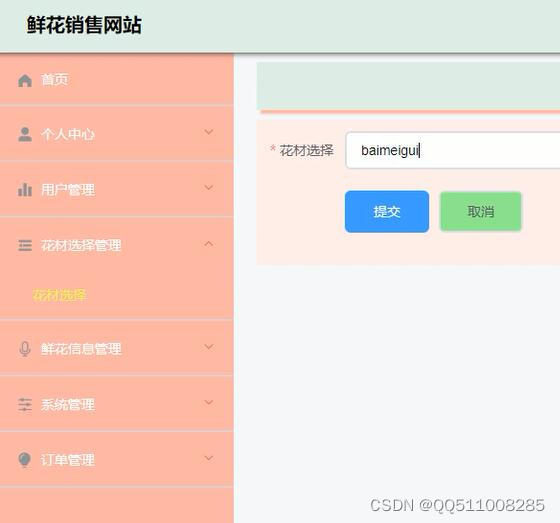Expand the 鲜花信息管理 chevron
Viewport: 560px width, 523px height.
(209, 347)
